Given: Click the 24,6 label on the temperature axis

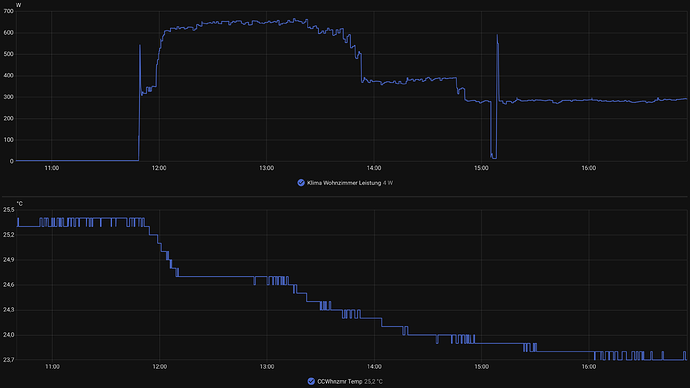Looking at the screenshot, I should [8, 285].
